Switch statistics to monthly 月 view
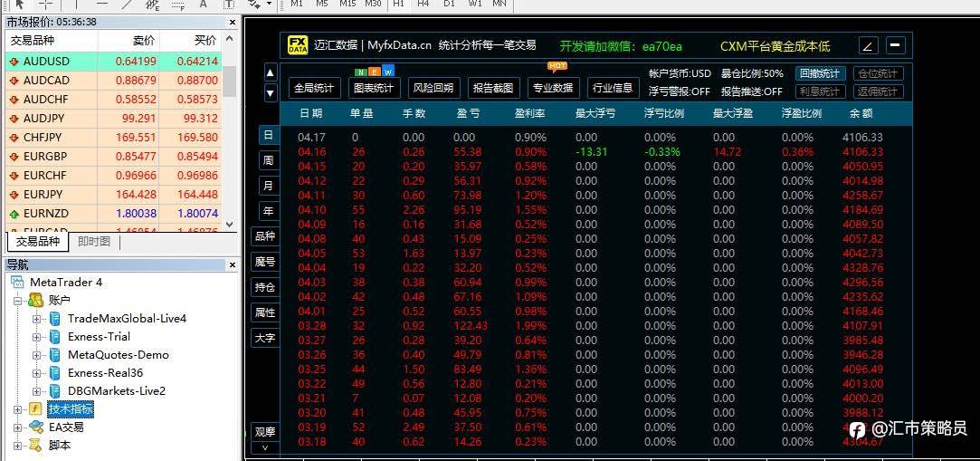The width and height of the screenshot is (980, 461). coord(268,186)
